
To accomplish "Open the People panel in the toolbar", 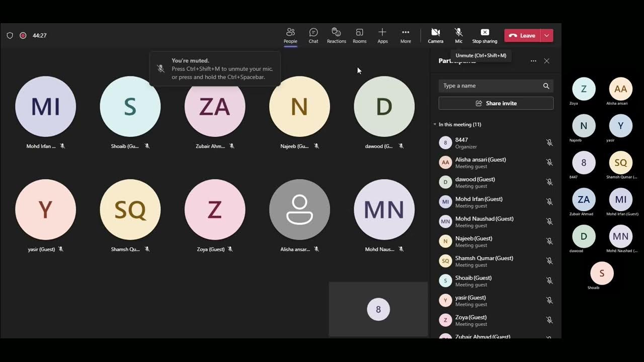I will (290, 36).
